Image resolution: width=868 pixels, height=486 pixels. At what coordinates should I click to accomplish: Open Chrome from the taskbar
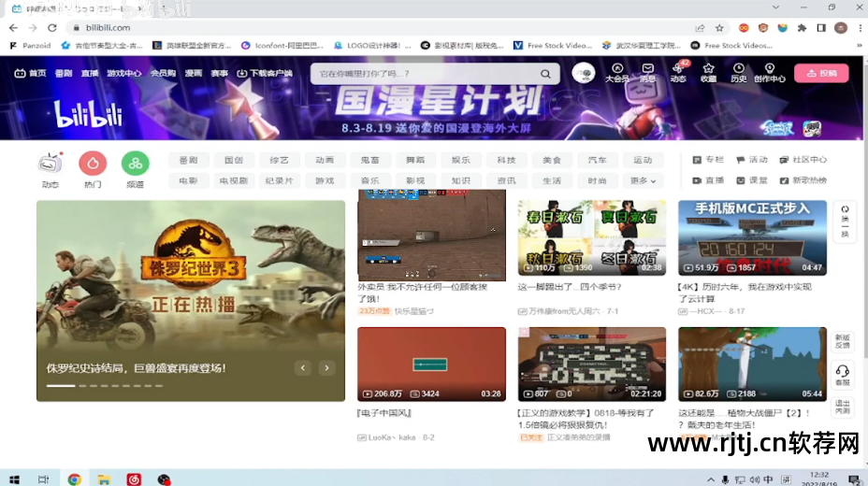click(x=74, y=479)
